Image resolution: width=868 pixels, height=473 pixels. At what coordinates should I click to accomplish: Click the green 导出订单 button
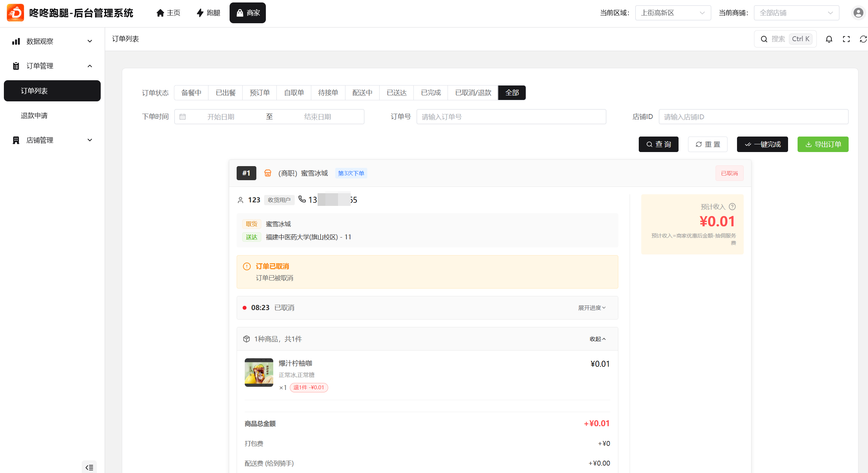823,144
